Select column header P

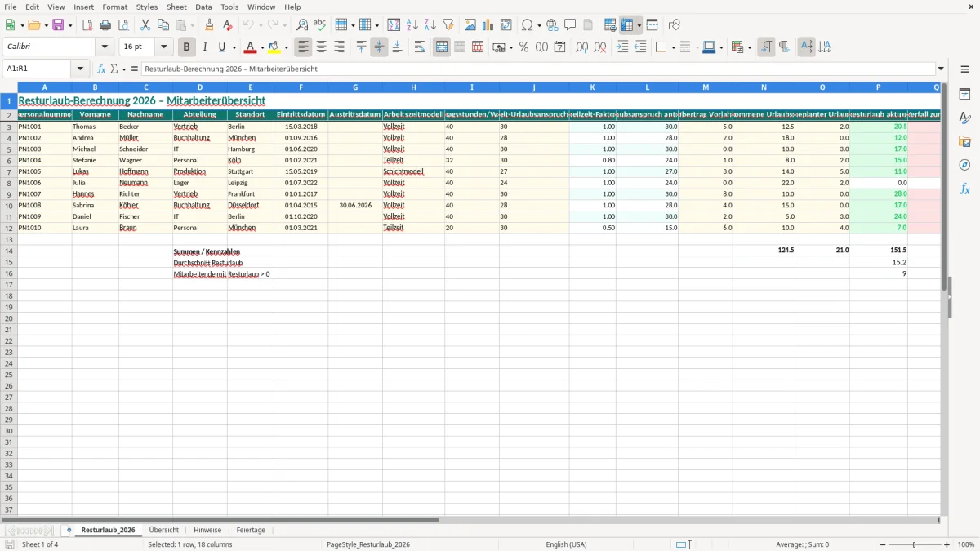coord(878,87)
